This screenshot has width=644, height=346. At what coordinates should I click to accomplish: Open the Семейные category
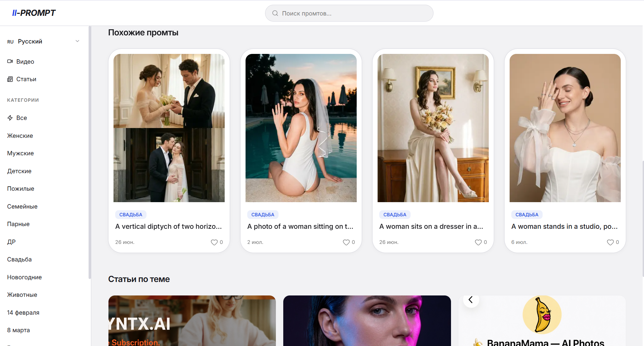point(22,207)
